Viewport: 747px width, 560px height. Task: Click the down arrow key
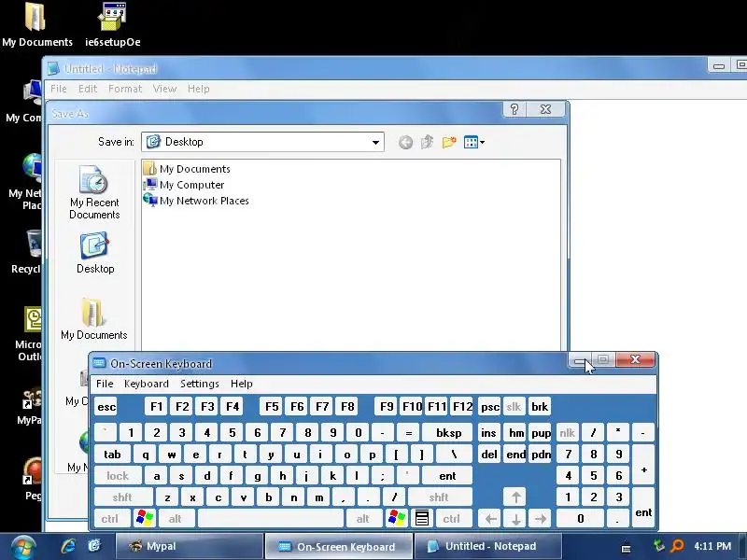pos(515,519)
